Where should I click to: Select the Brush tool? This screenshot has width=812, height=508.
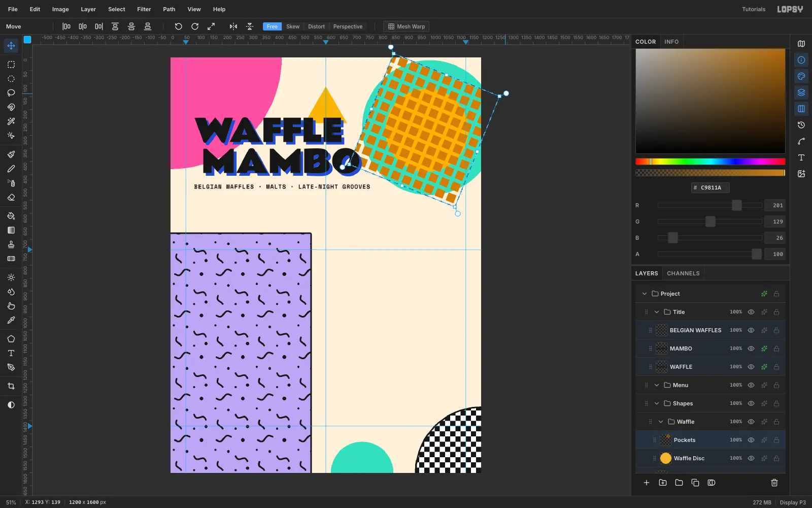[11, 154]
